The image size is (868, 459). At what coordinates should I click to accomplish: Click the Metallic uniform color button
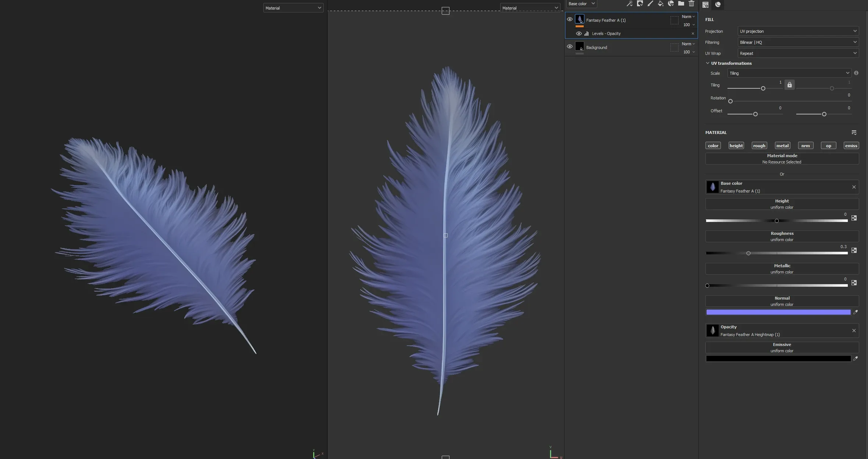pos(782,269)
